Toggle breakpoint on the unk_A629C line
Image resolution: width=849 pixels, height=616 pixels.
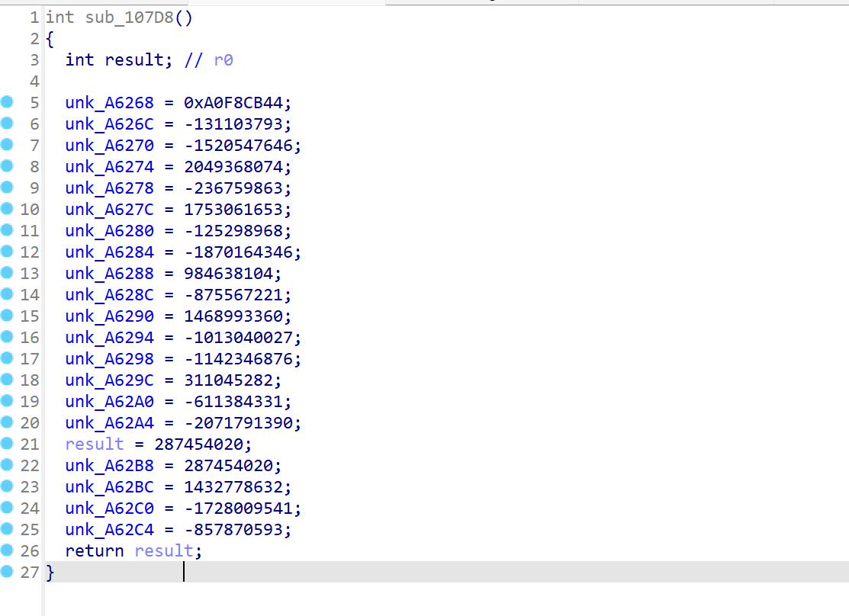7,380
